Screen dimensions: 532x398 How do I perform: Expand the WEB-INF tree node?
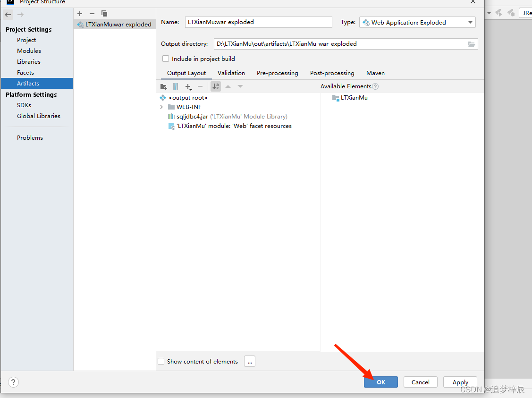161,107
